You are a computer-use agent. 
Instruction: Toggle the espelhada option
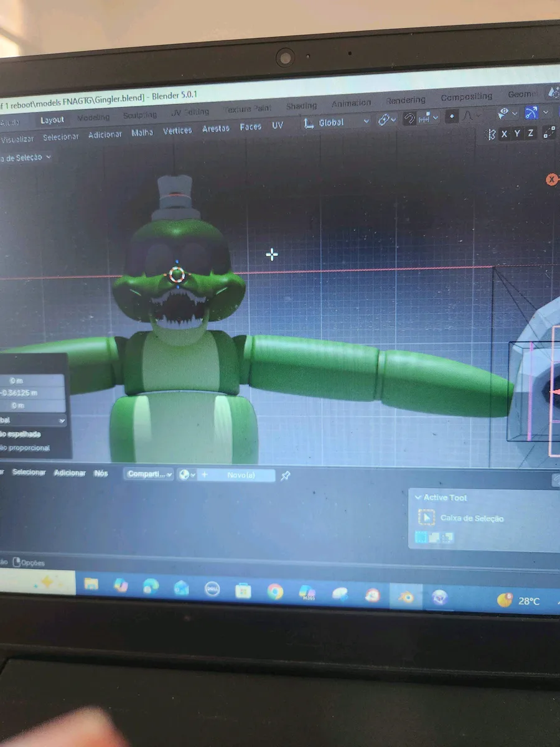coord(21,434)
